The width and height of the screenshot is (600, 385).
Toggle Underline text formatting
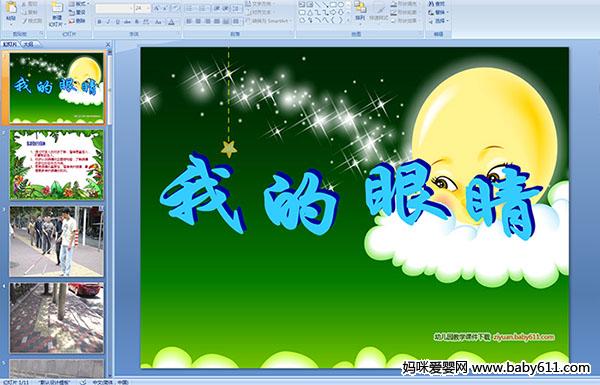pyautogui.click(x=118, y=22)
